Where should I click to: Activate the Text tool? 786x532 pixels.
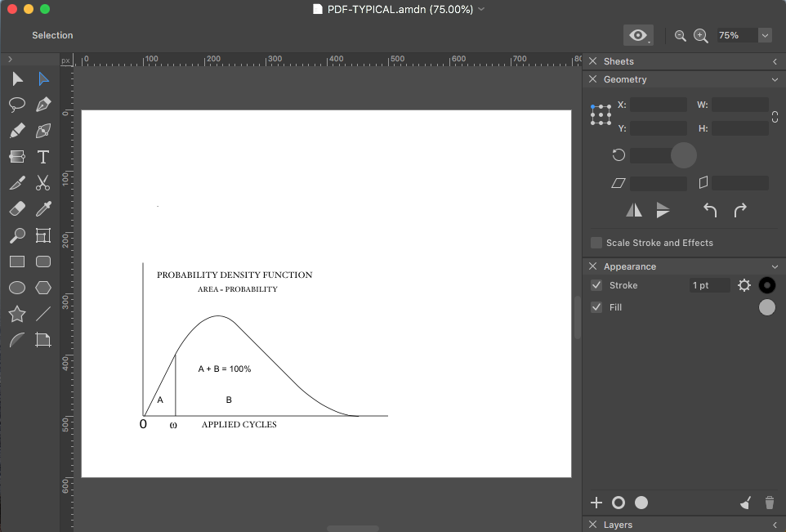pos(43,157)
